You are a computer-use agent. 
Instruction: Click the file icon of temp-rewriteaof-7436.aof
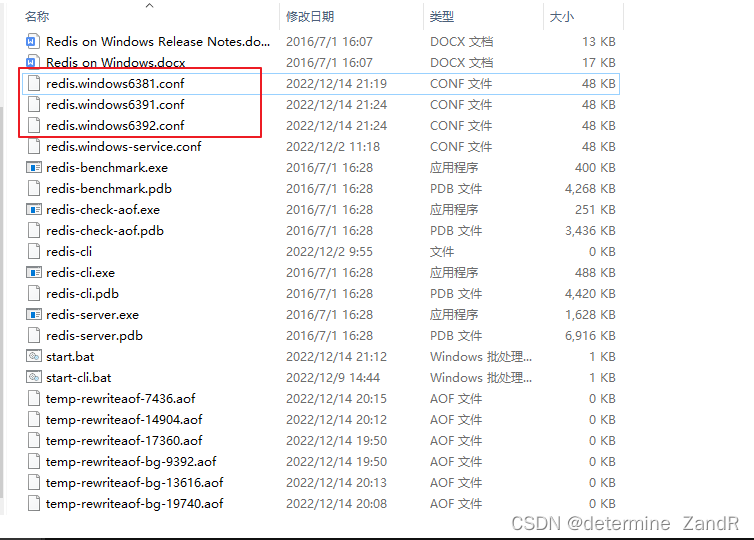[x=34, y=399]
